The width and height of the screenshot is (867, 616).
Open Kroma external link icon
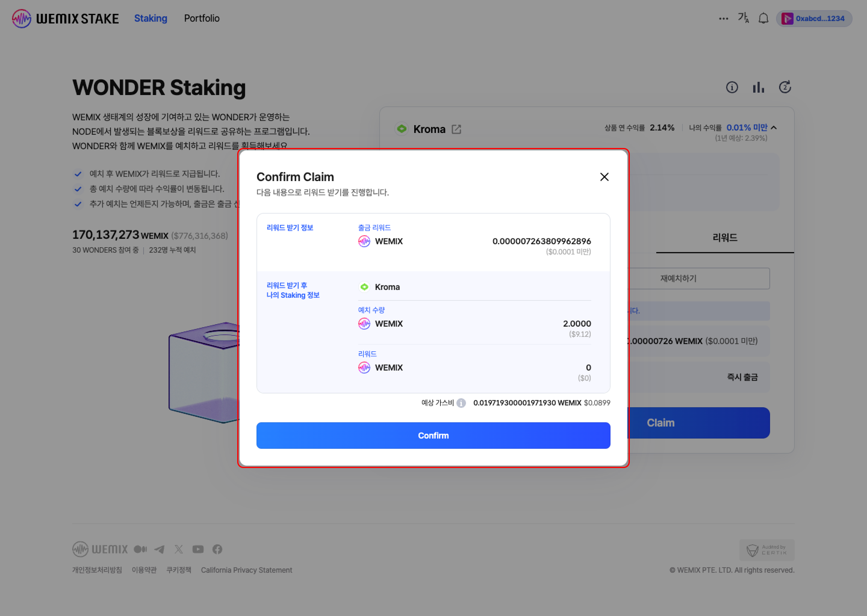(456, 129)
